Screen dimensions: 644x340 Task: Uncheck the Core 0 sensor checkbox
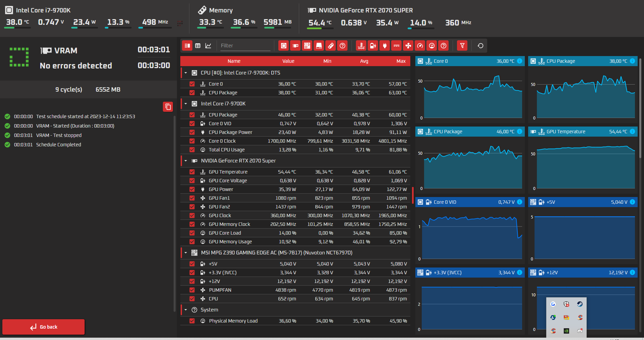(192, 84)
